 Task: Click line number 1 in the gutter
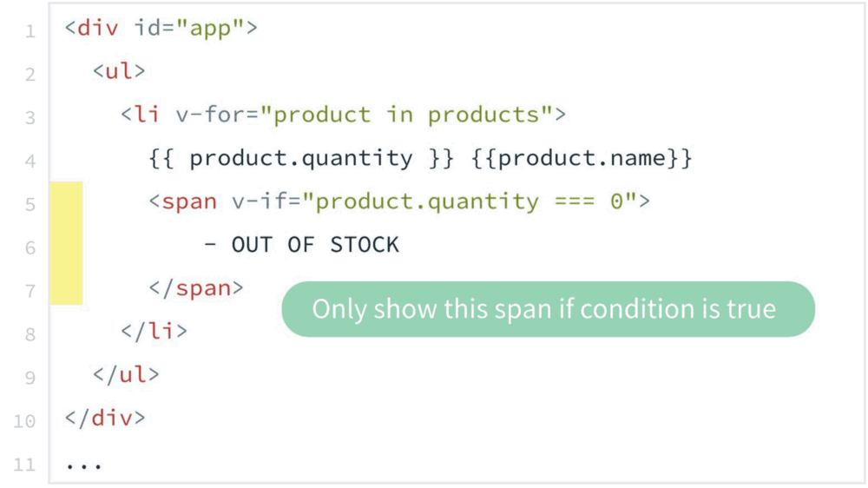pyautogui.click(x=30, y=31)
